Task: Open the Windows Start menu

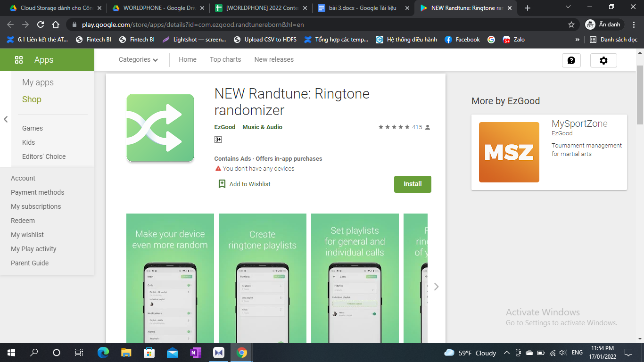Action: [11, 353]
